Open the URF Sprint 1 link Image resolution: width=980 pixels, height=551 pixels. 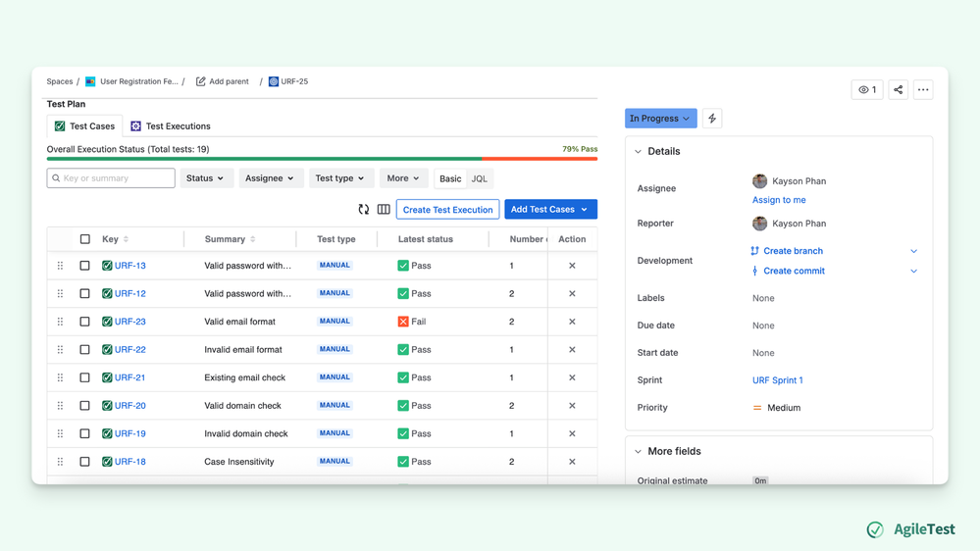click(x=778, y=379)
